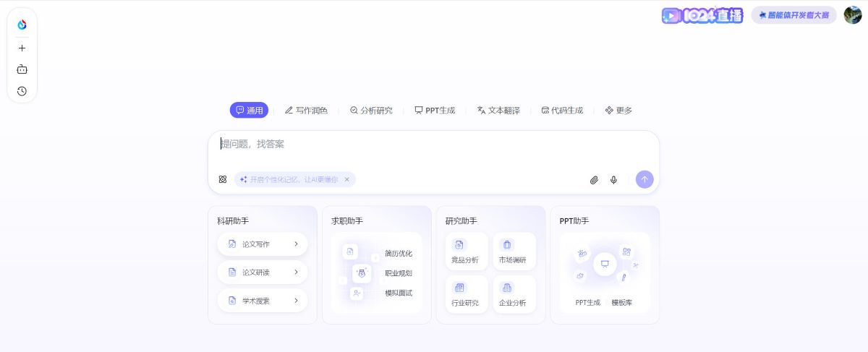The image size is (868, 352).
Task: Click the microphone voice input icon
Action: tap(613, 180)
